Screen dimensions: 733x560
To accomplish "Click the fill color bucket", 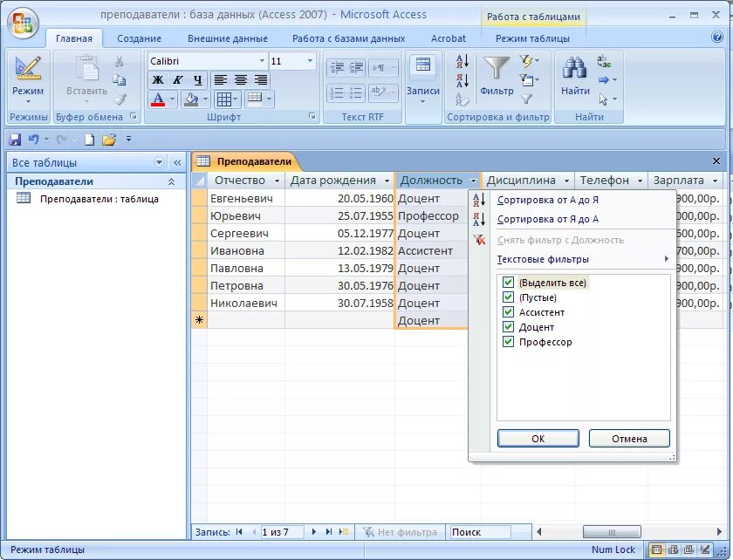I will click(x=191, y=99).
